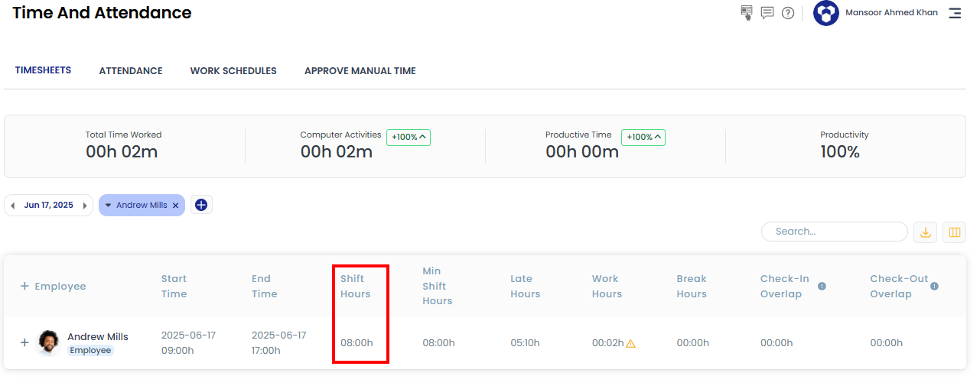Open the Approve Manual Time tab
This screenshot has width=980, height=389.
[x=360, y=71]
